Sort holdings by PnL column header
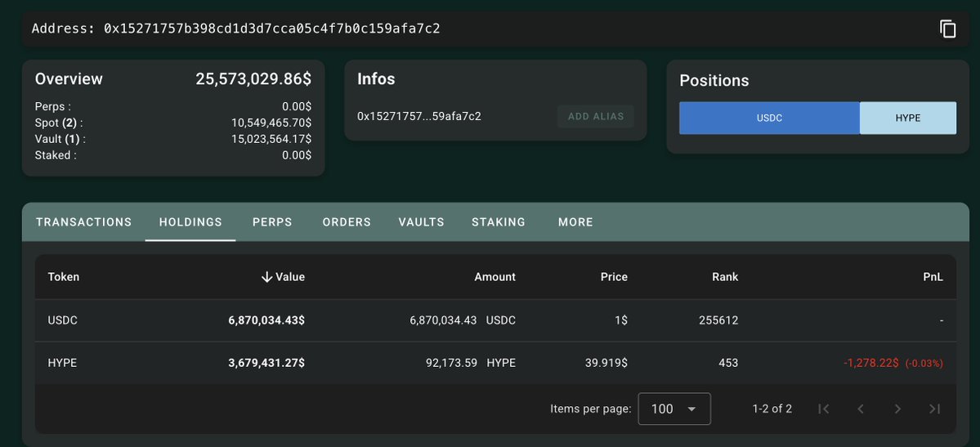Image resolution: width=980 pixels, height=447 pixels. click(x=933, y=277)
